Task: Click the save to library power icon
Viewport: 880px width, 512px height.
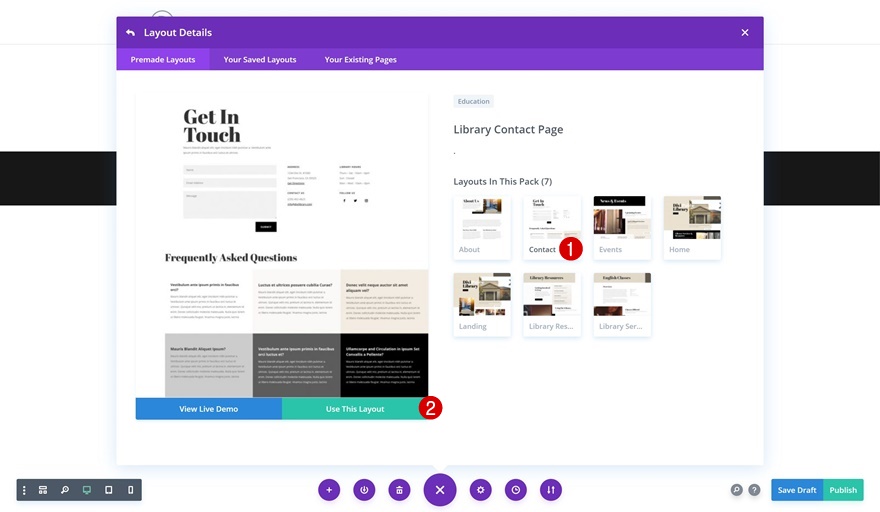Action: [x=364, y=490]
